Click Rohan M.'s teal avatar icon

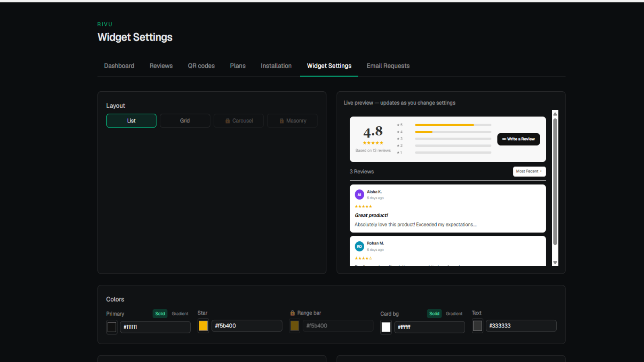pyautogui.click(x=359, y=247)
